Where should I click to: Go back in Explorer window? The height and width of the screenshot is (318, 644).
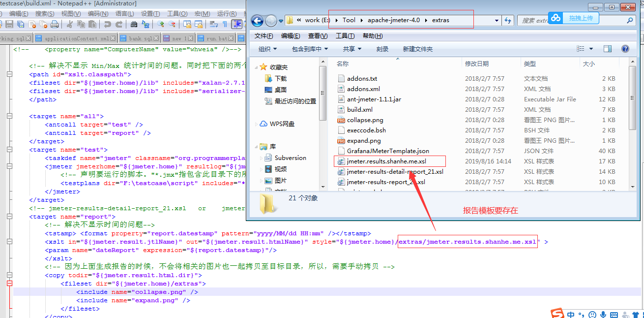(x=257, y=21)
